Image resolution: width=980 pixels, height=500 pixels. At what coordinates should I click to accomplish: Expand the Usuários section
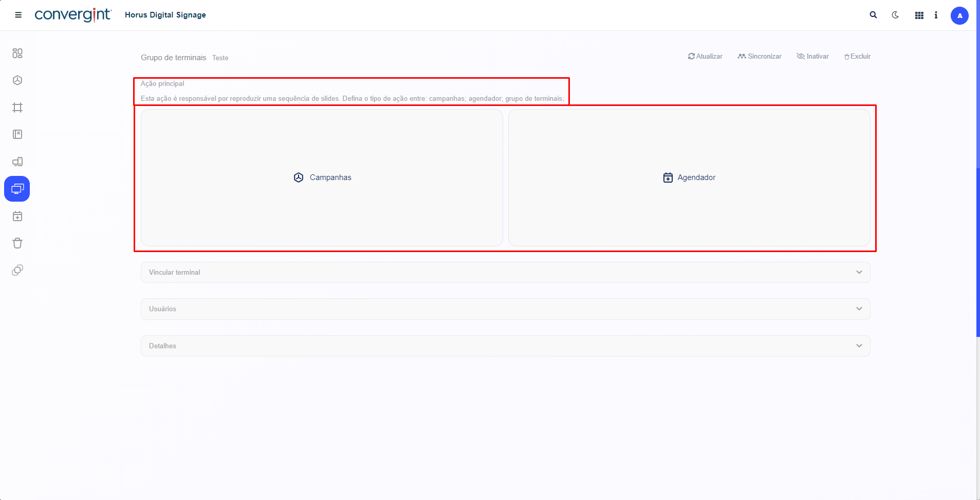[x=505, y=309]
